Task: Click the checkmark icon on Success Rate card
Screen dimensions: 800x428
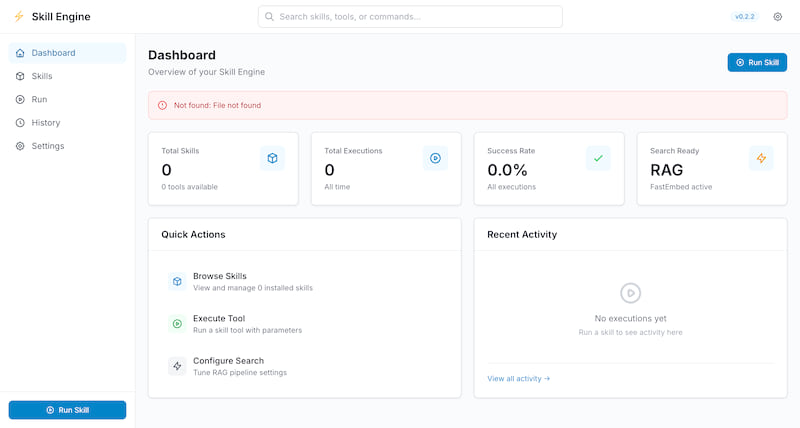Action: [x=598, y=158]
